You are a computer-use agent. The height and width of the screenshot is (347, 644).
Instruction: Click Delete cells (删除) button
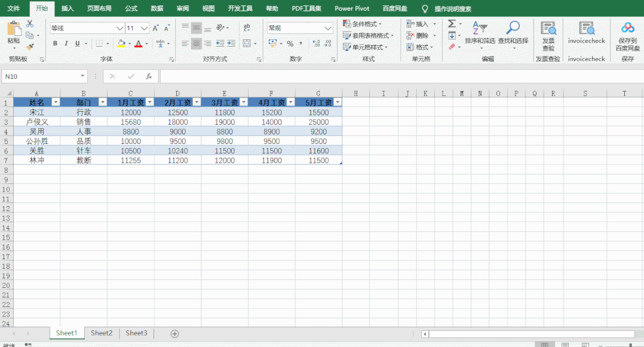pos(417,36)
